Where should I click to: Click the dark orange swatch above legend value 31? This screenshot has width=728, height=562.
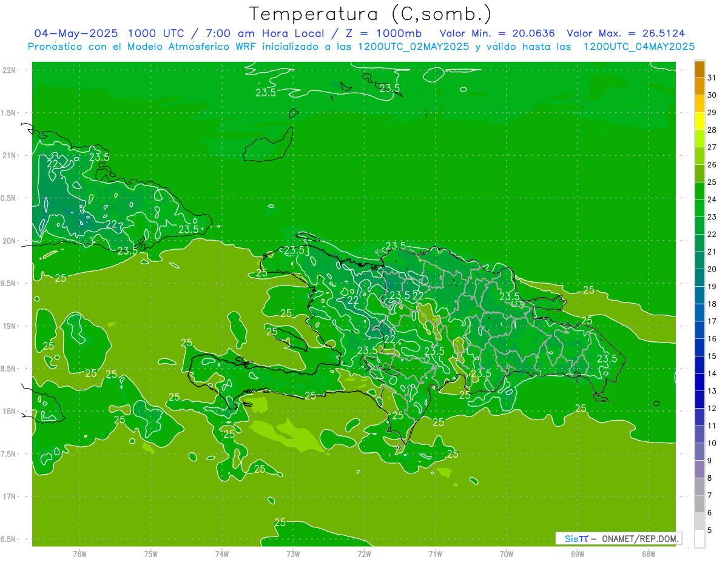699,69
